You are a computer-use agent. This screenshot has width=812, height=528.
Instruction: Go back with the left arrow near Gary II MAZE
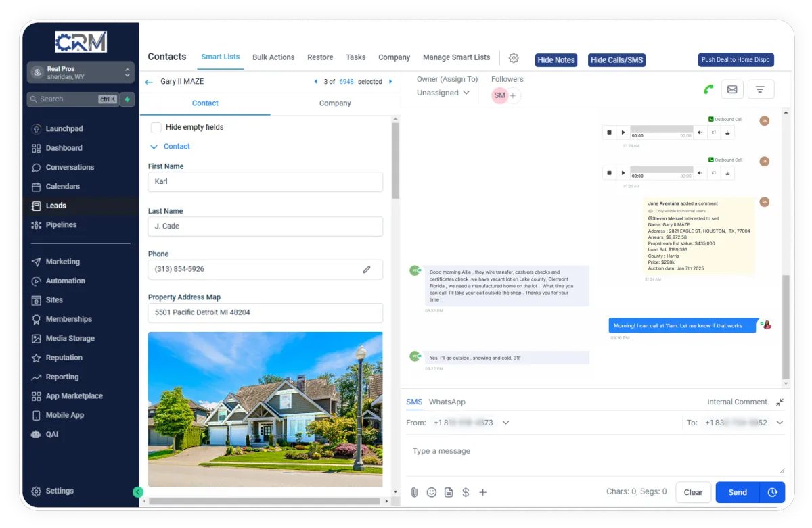click(149, 82)
